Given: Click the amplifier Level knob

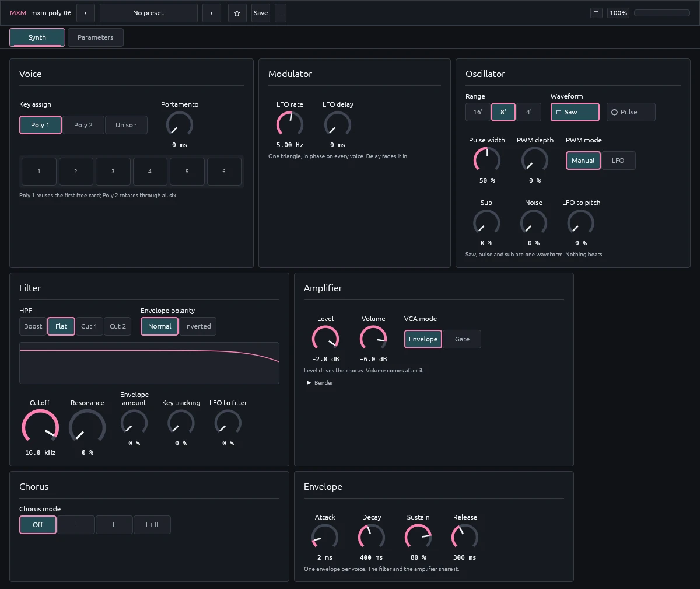Looking at the screenshot, I should [x=325, y=339].
